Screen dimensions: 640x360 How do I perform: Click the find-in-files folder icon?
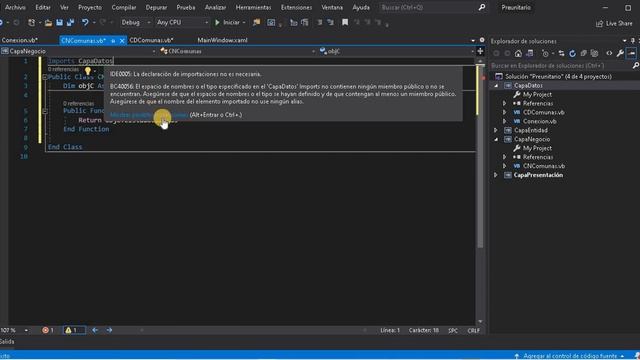tap(256, 22)
